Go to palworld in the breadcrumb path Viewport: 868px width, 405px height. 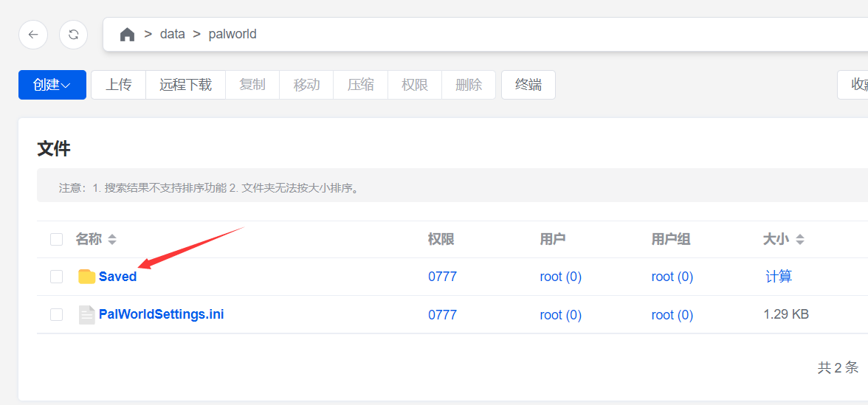pos(232,35)
